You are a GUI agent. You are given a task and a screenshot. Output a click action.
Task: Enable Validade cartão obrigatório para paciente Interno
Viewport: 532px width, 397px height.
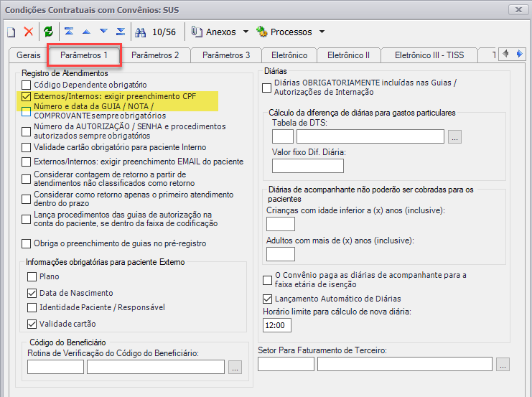[x=26, y=148]
